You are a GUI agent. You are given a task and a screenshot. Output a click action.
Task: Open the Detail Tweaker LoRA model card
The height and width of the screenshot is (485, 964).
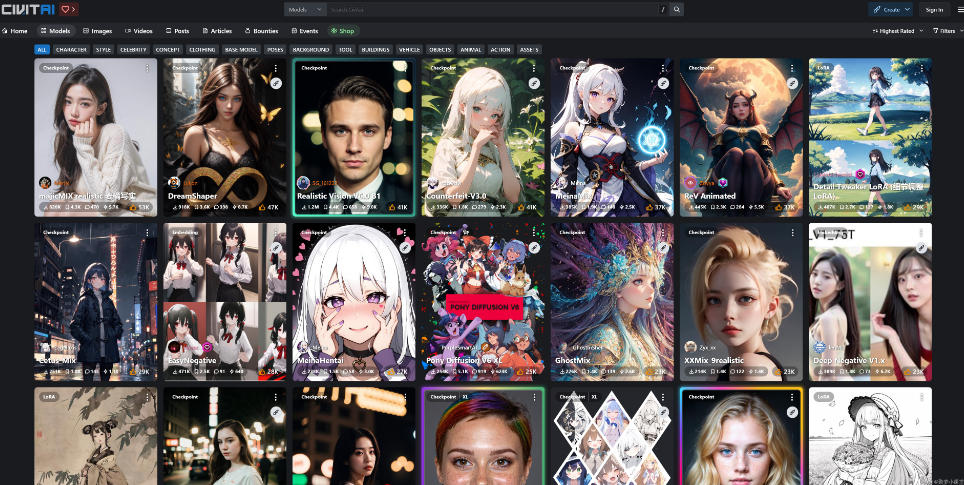[x=870, y=137]
